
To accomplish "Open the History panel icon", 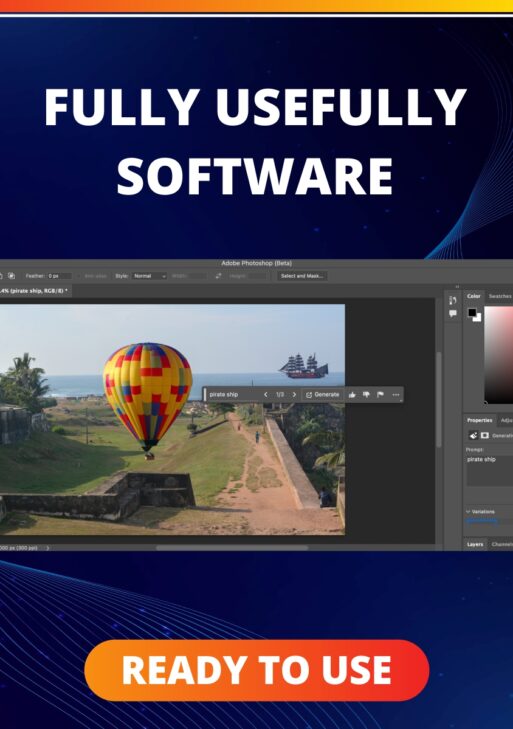I will (453, 300).
